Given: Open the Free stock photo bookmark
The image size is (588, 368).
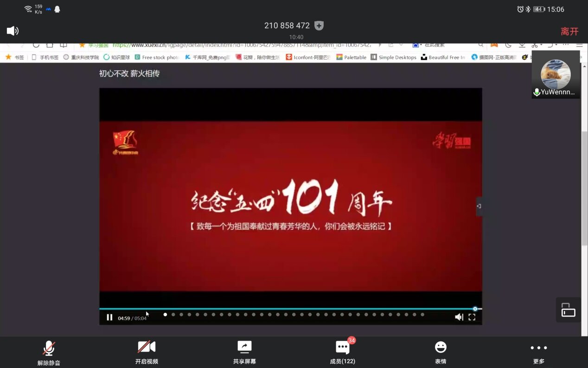Looking at the screenshot, I should pyautogui.click(x=157, y=57).
